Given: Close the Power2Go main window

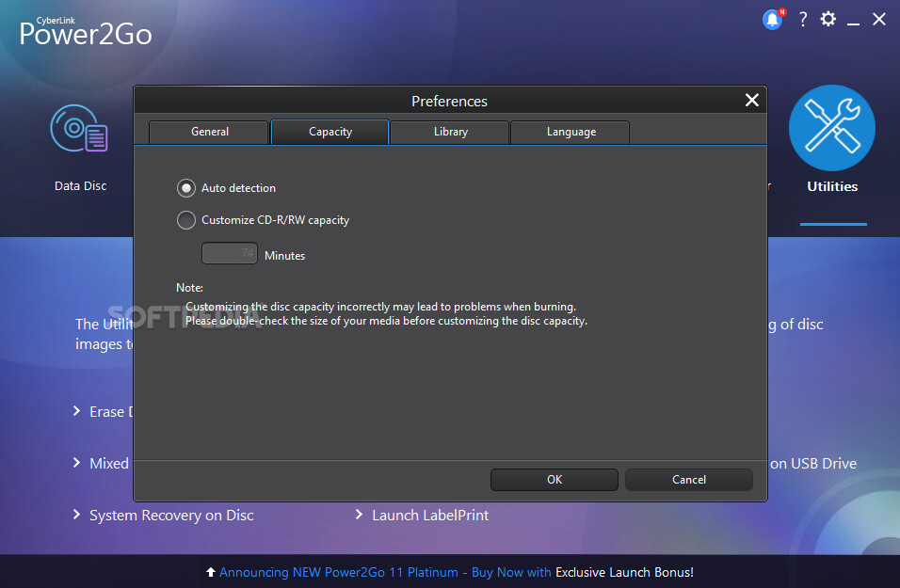Looking at the screenshot, I should [878, 19].
